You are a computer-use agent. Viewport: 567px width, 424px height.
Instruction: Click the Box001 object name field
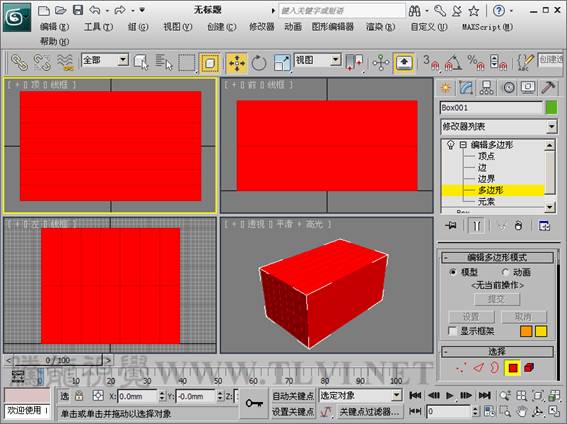coord(491,107)
